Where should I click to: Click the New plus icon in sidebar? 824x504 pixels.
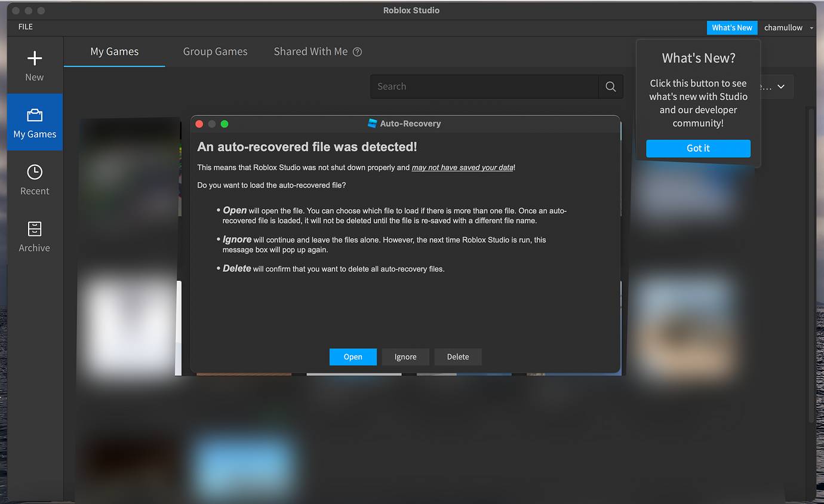[x=35, y=58]
